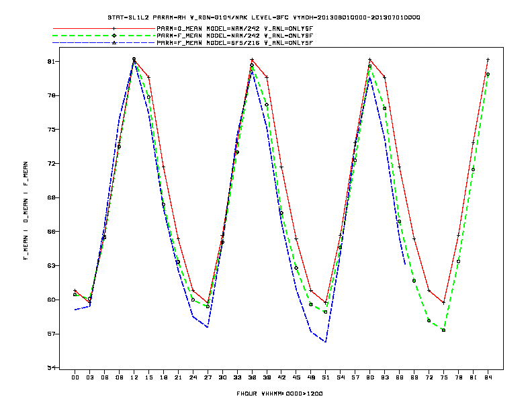This screenshot has height=411, width=532.
Task: Click the x-axis tick label 27
Action: [208, 377]
